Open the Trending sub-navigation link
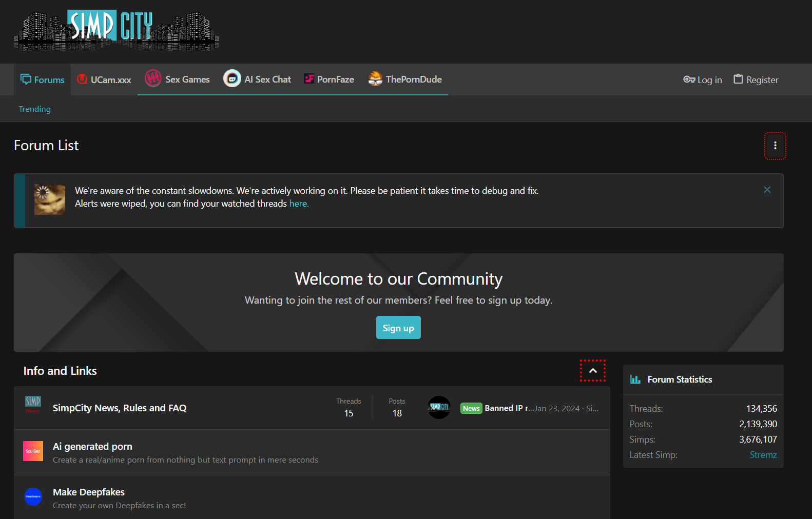 [34, 109]
